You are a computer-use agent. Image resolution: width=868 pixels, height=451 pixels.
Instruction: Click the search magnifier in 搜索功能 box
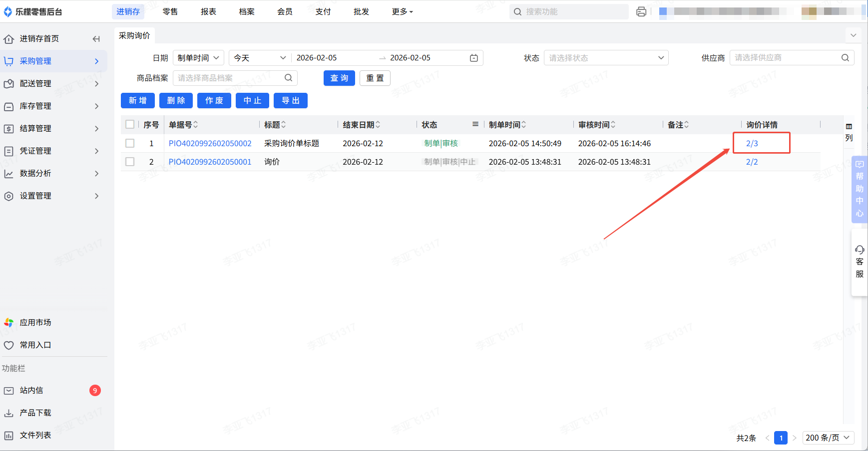(x=517, y=12)
